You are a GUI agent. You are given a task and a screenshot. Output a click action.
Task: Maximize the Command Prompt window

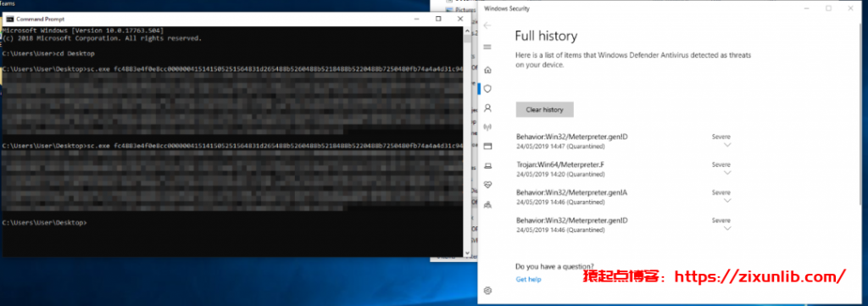tap(438, 19)
